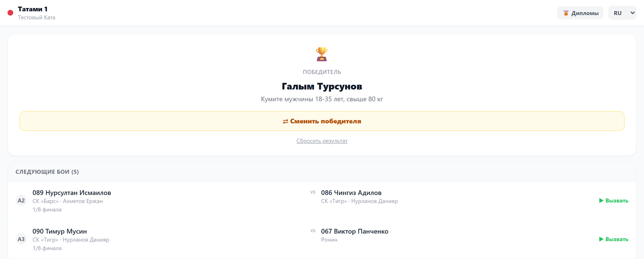
Task: Click the Татами 1 title
Action: point(33,9)
